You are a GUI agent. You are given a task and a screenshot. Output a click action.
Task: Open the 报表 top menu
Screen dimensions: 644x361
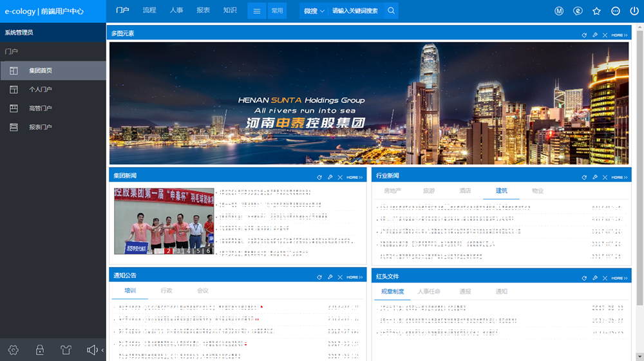pyautogui.click(x=204, y=10)
